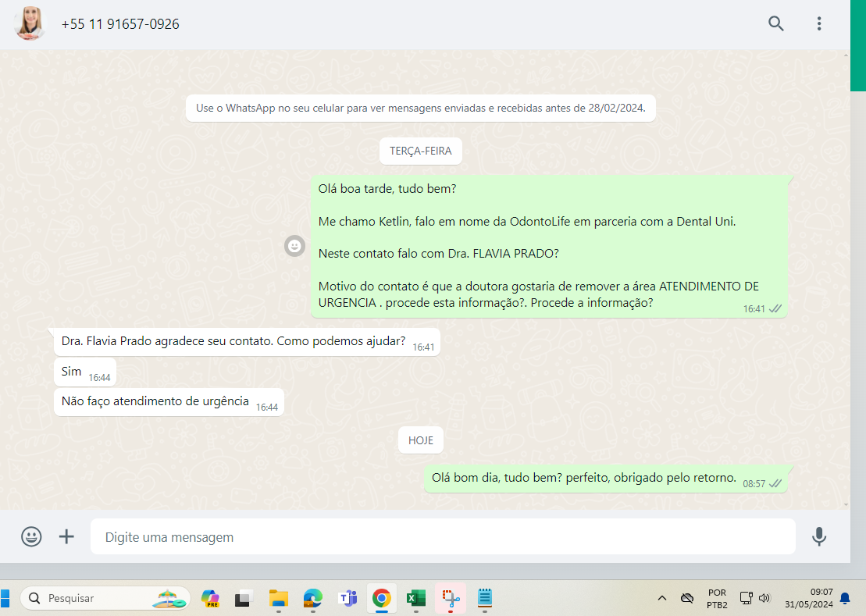Viewport: 866px width, 616px height.
Task: Click the taskbar Pesquisar search box
Action: click(105, 598)
